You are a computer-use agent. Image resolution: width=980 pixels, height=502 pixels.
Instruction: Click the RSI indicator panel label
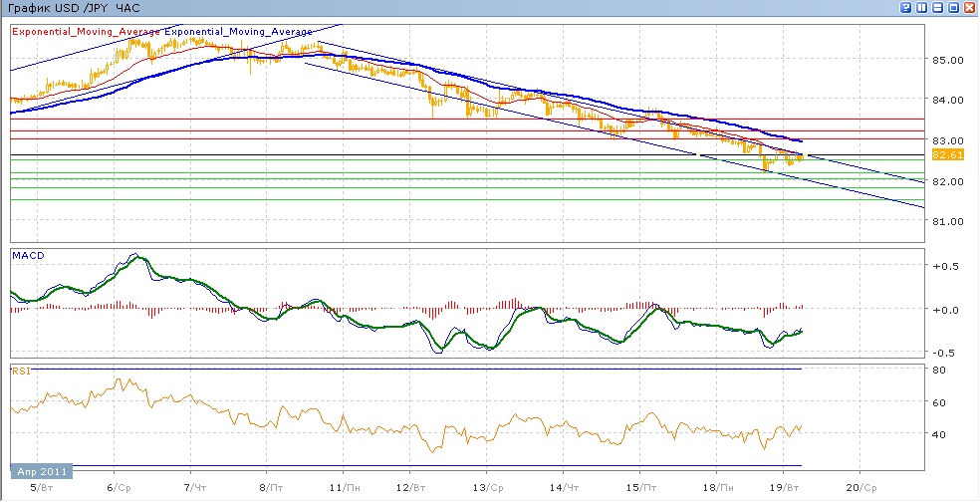click(x=21, y=371)
